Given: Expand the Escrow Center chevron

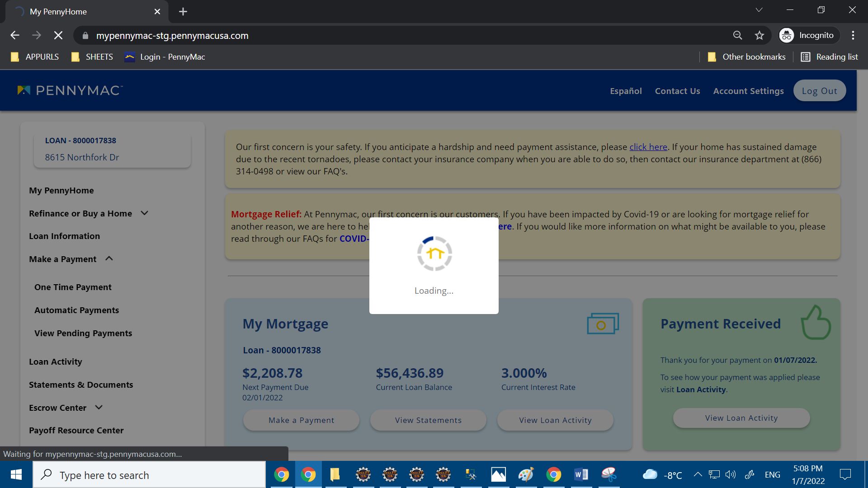Looking at the screenshot, I should click(99, 408).
